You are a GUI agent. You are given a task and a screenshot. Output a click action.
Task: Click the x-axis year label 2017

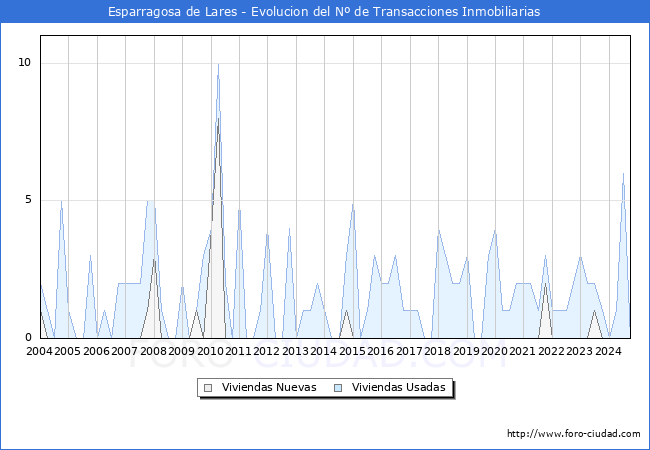click(410, 351)
